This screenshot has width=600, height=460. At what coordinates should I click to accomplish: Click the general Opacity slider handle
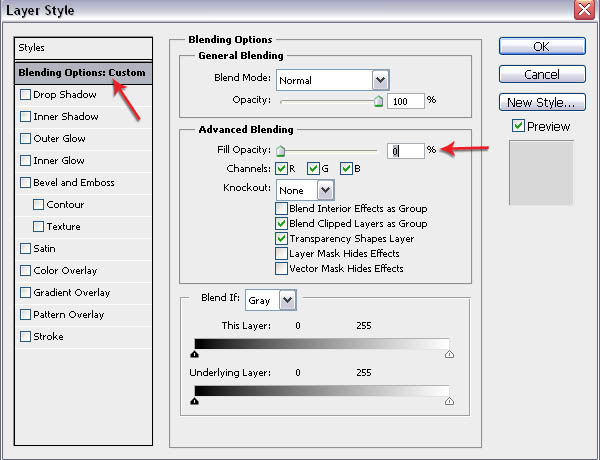(x=378, y=101)
